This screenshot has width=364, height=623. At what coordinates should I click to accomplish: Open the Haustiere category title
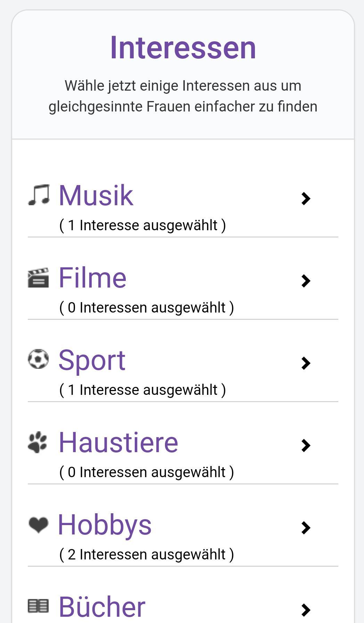tap(118, 442)
